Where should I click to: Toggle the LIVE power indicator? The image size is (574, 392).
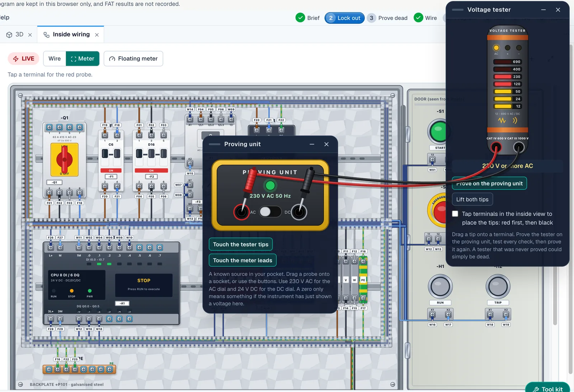(x=24, y=59)
